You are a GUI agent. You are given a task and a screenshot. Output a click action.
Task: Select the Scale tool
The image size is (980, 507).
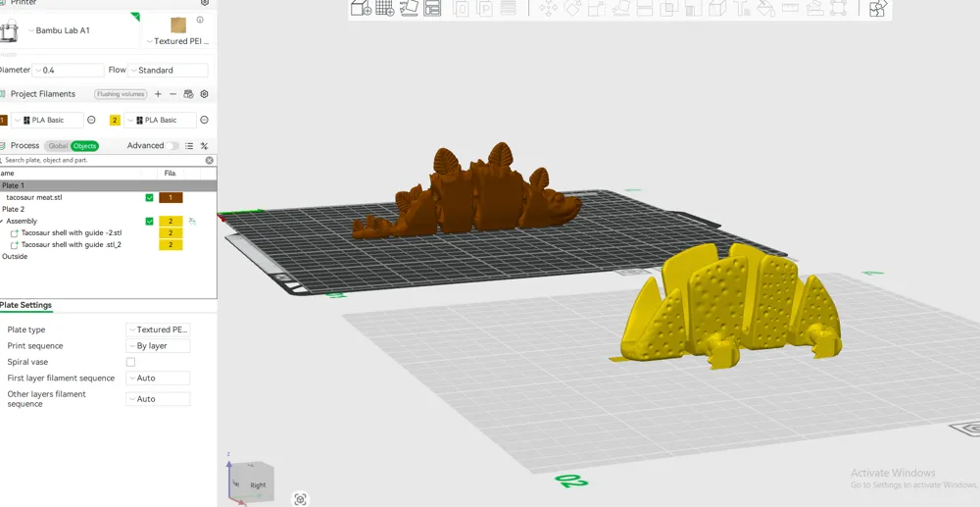pyautogui.click(x=597, y=8)
